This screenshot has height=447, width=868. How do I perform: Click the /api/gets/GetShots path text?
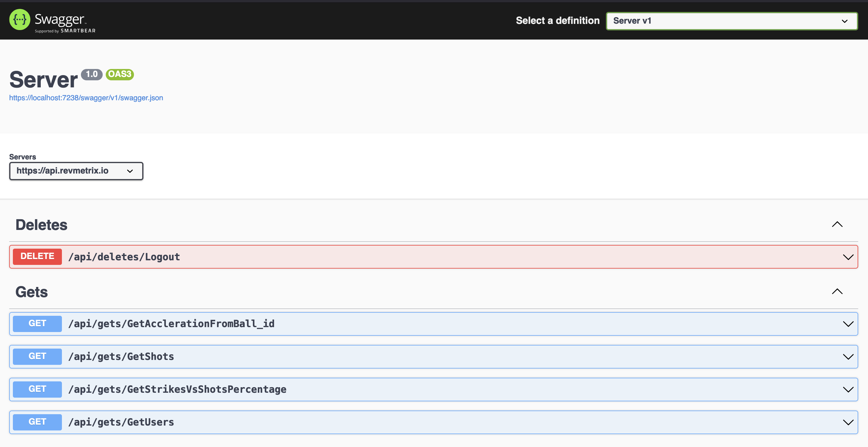121,357
